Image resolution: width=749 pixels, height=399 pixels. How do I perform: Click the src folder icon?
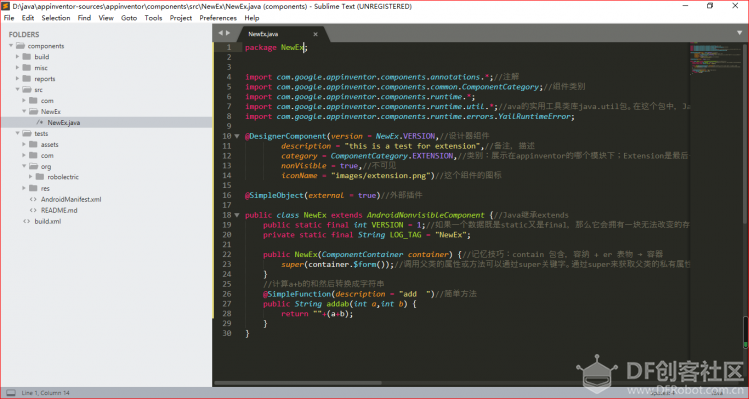[27, 89]
